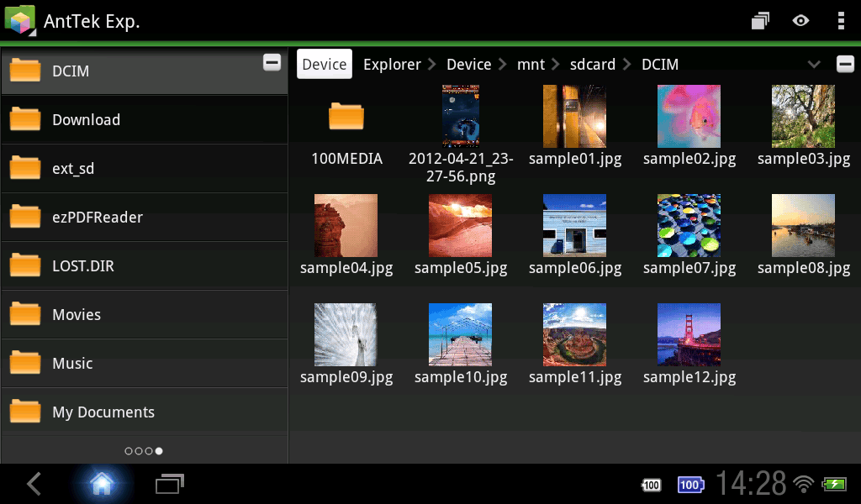Screen dimensions: 861x504
Task: Open sample01.jpg thumbnail
Action: pos(574,116)
